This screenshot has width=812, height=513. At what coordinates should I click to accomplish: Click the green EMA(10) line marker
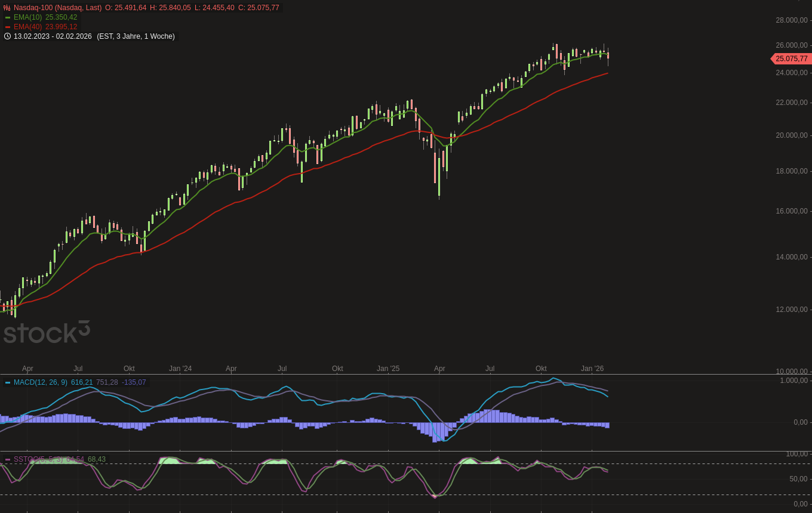tap(8, 17)
